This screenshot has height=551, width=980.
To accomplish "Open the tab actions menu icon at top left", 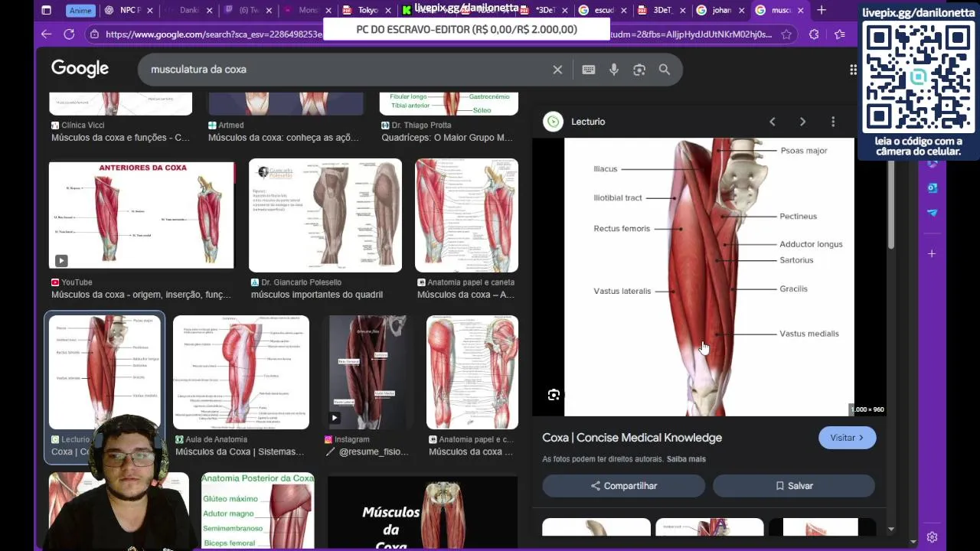I will (x=46, y=10).
